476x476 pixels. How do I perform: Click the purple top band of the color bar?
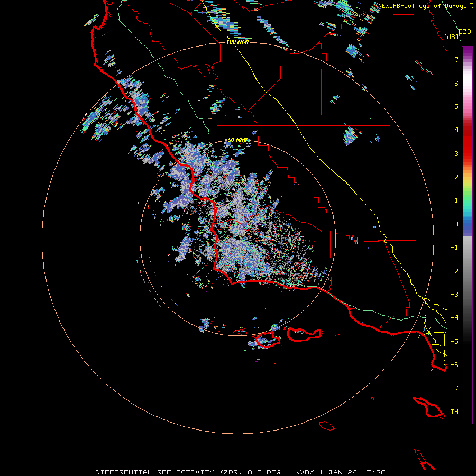(467, 52)
